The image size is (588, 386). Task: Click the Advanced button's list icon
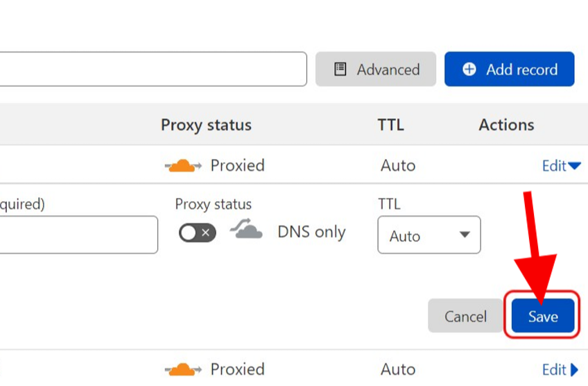[340, 69]
